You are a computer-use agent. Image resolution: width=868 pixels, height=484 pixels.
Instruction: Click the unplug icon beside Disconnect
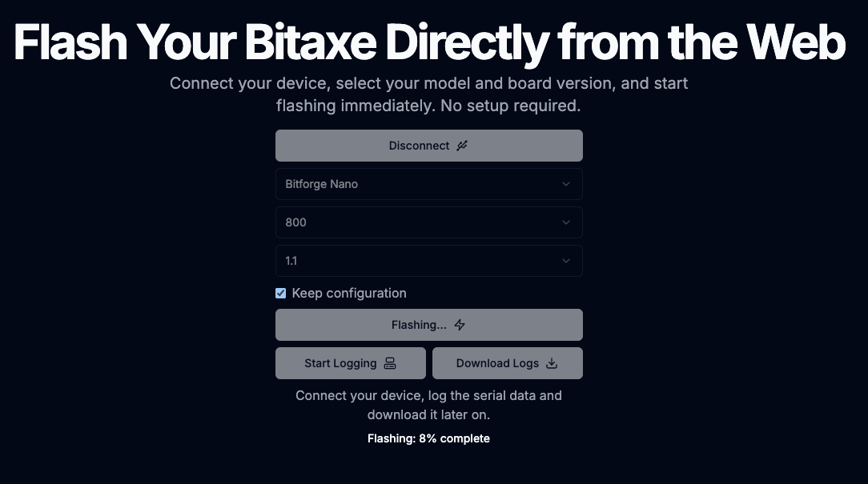(462, 146)
